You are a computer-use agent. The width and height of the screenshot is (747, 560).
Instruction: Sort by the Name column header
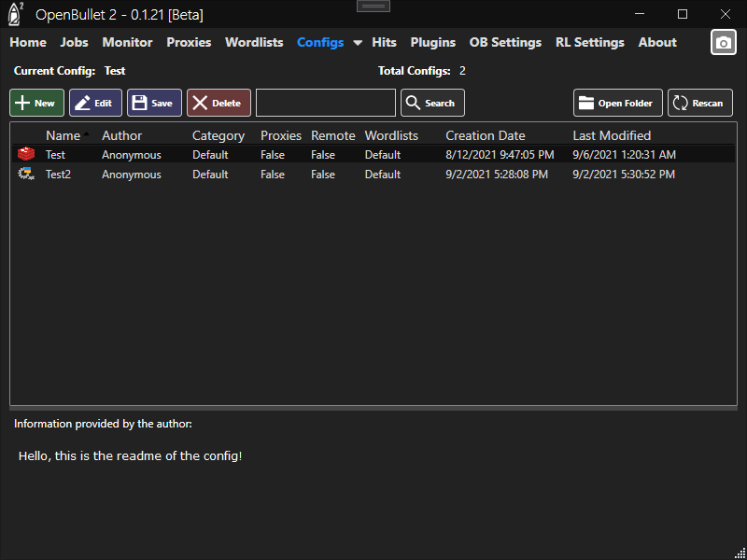click(x=63, y=135)
